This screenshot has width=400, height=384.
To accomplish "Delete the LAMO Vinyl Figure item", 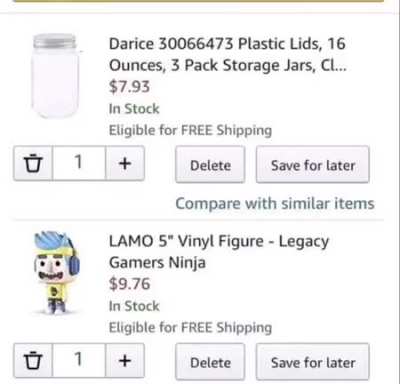I will [x=210, y=362].
